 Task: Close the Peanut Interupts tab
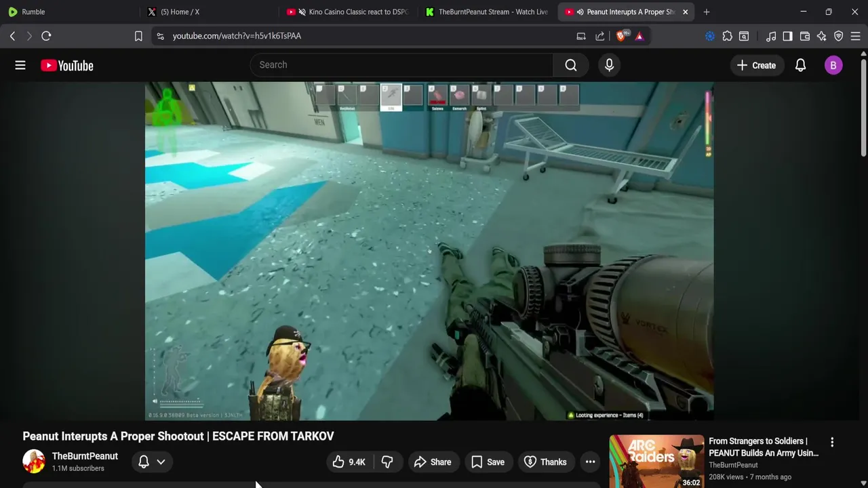pos(685,12)
